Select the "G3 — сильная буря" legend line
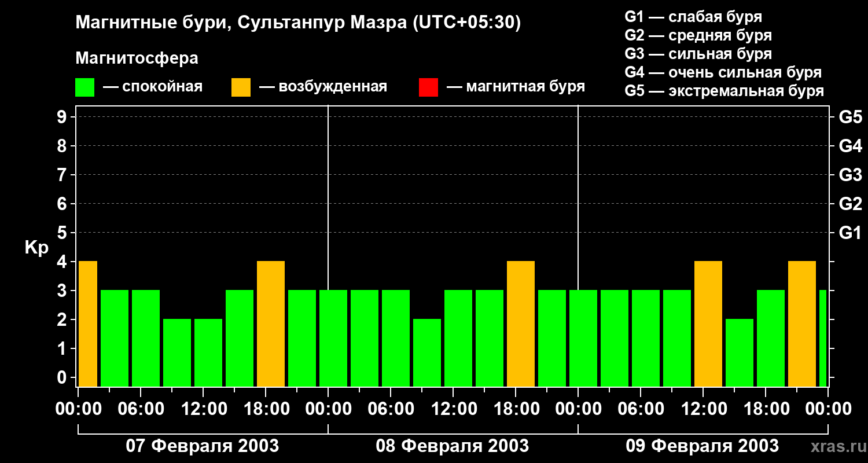Screen dimensions: 868x463 pyautogui.click(x=698, y=53)
